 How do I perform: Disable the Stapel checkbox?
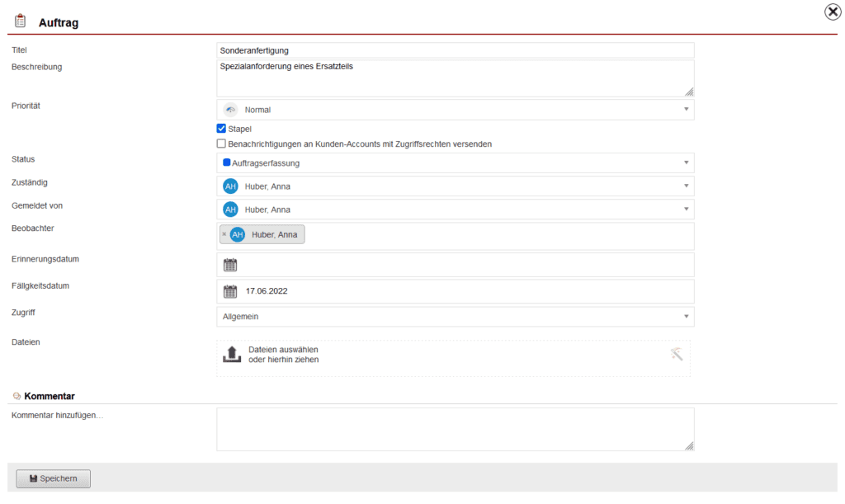(x=221, y=128)
